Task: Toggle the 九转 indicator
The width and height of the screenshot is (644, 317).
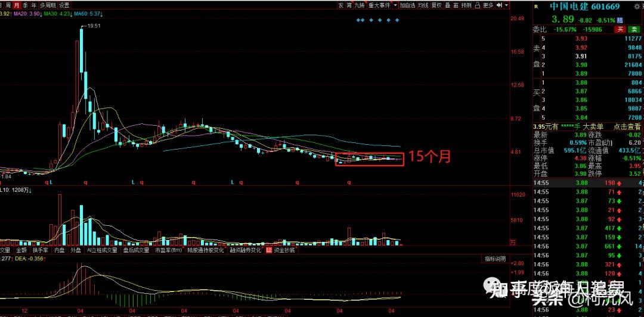Action: 360,5
